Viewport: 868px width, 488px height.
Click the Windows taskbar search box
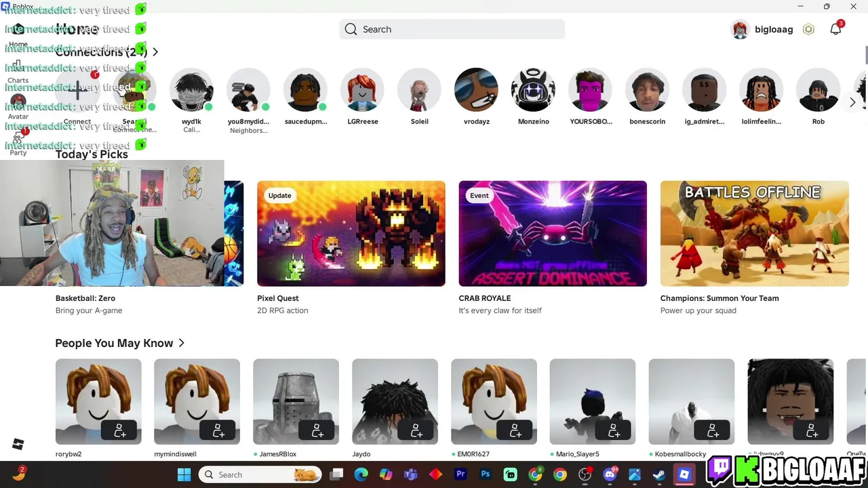click(260, 474)
